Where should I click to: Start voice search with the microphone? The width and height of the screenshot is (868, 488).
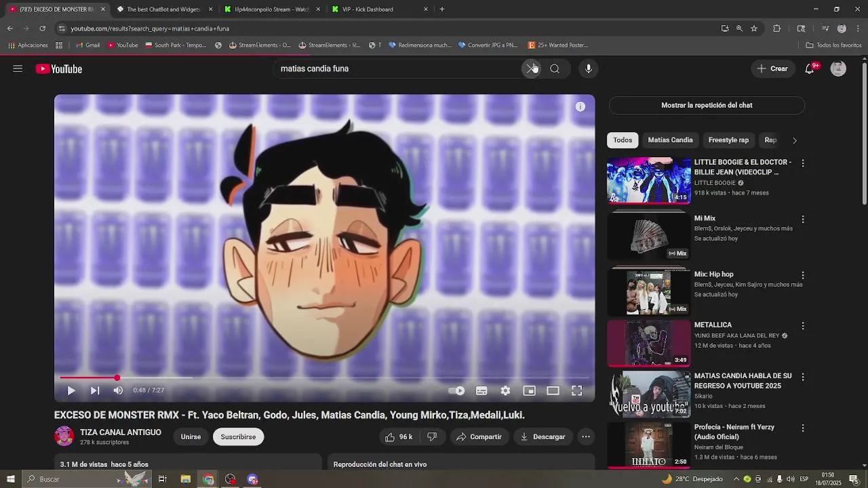click(589, 68)
